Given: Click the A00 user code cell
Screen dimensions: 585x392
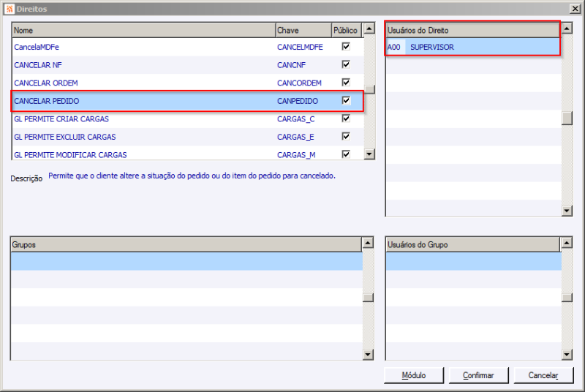Looking at the screenshot, I should point(394,47).
